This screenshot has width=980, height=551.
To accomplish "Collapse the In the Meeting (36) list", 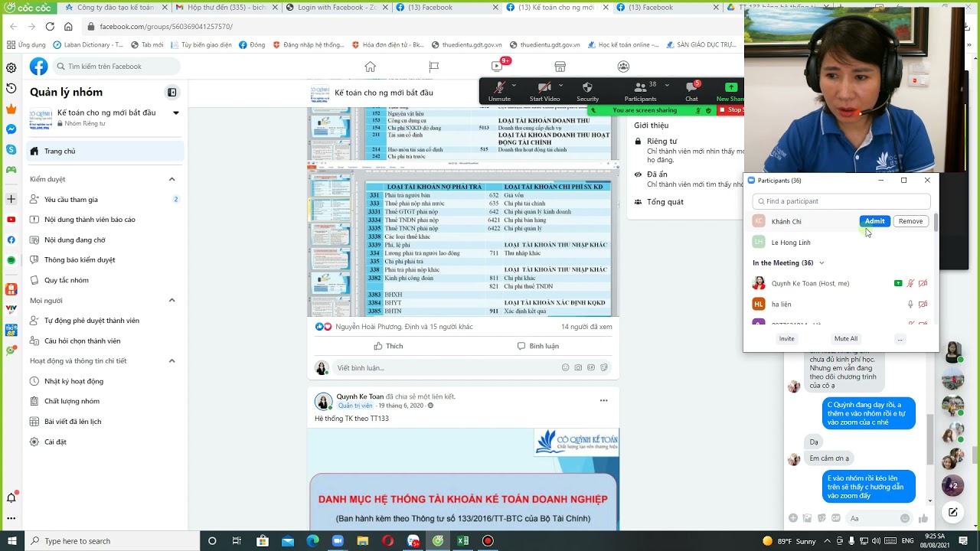I will (x=822, y=262).
